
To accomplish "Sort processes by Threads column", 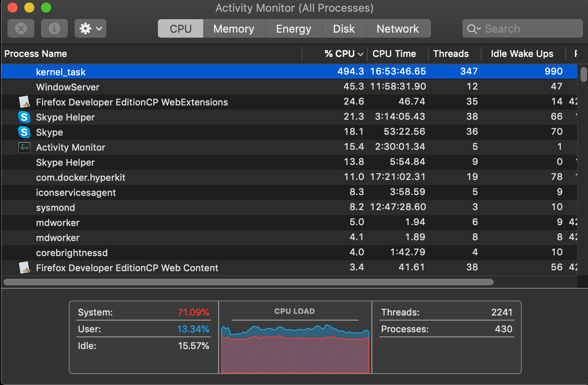I will click(451, 54).
